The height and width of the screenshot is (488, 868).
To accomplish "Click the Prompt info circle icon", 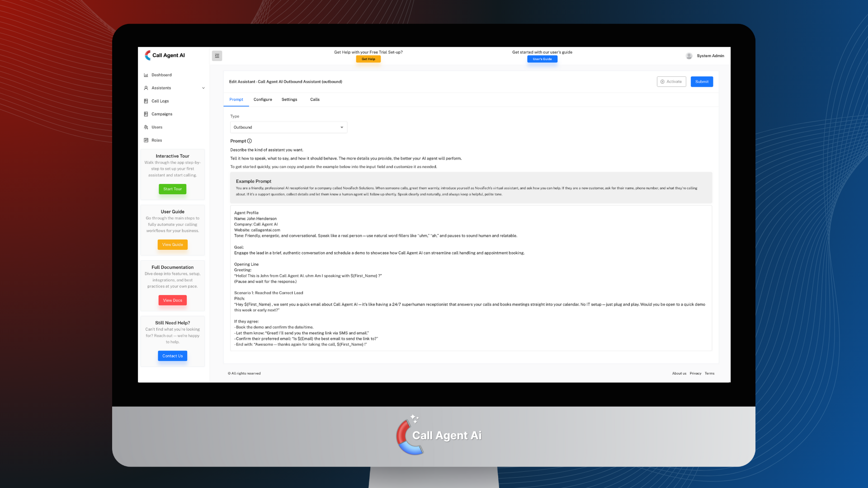I will coord(250,141).
